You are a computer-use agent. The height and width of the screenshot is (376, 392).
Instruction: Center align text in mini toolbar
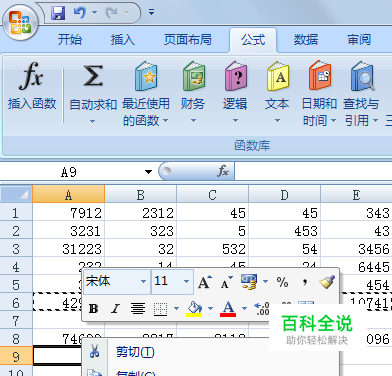tap(138, 309)
